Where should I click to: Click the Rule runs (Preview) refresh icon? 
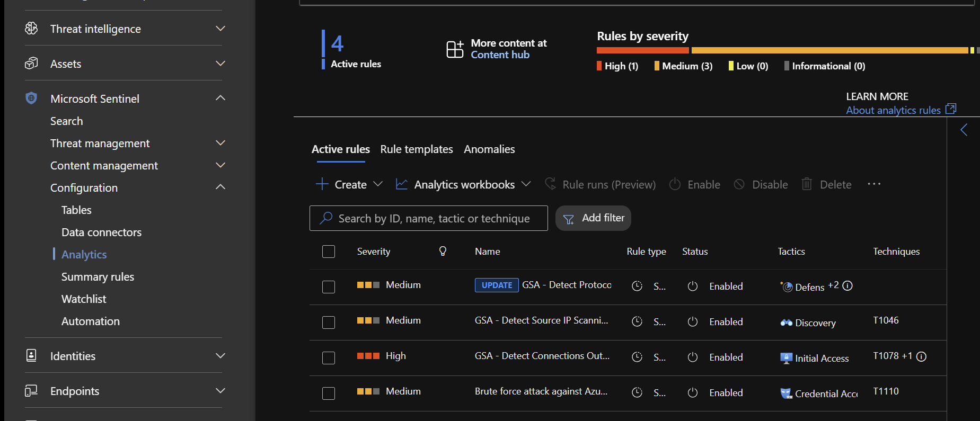pyautogui.click(x=551, y=184)
